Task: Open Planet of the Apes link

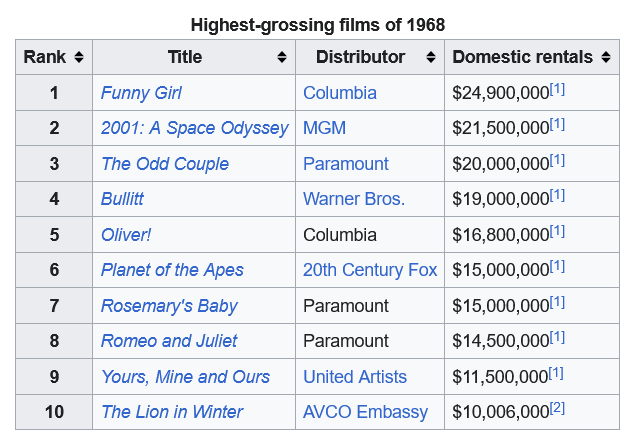Action: (x=172, y=270)
